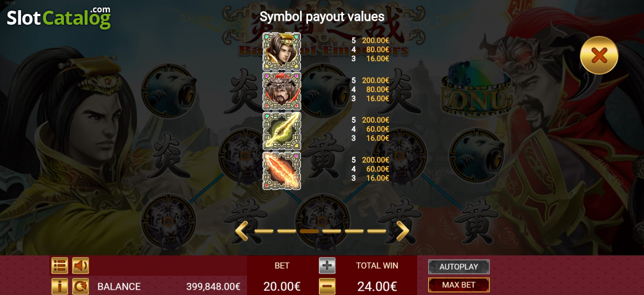Select the highlighted third page indicator dash
The image size is (644, 295).
pyautogui.click(x=309, y=231)
